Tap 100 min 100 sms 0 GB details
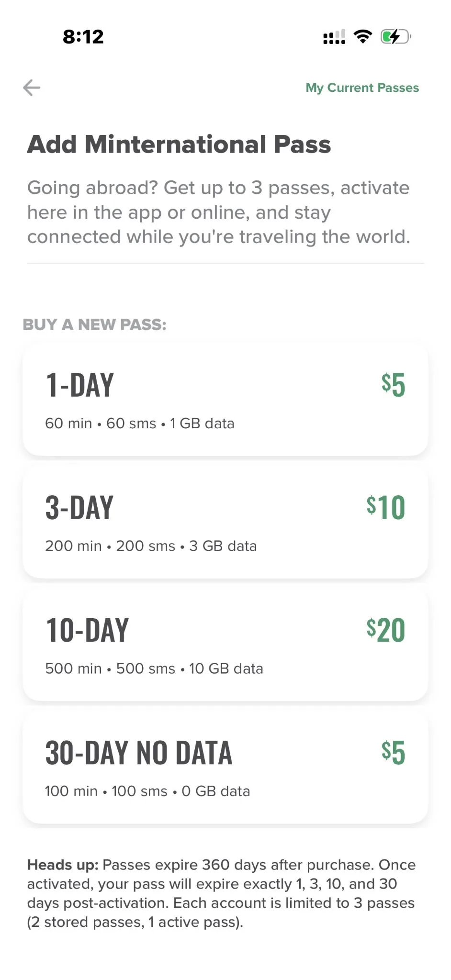 (x=147, y=791)
